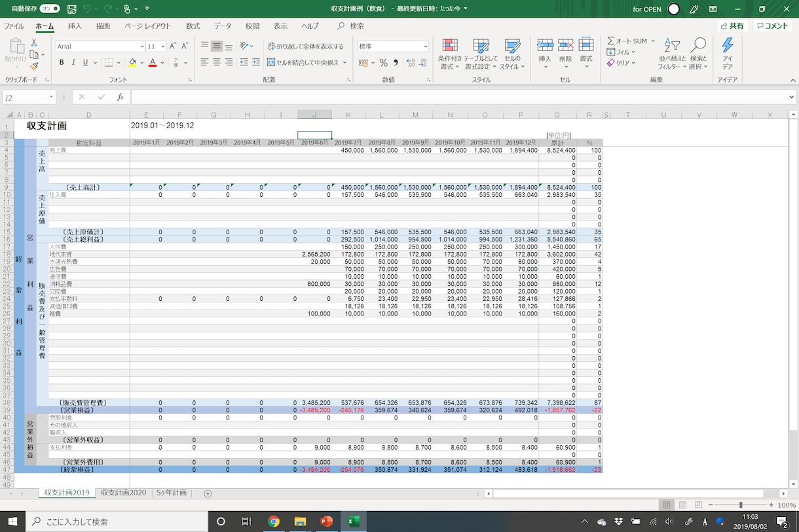Click the 共有 share button

point(732,26)
